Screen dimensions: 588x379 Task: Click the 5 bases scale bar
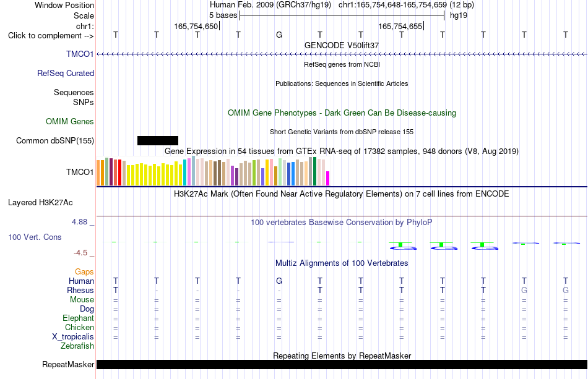pos(342,15)
